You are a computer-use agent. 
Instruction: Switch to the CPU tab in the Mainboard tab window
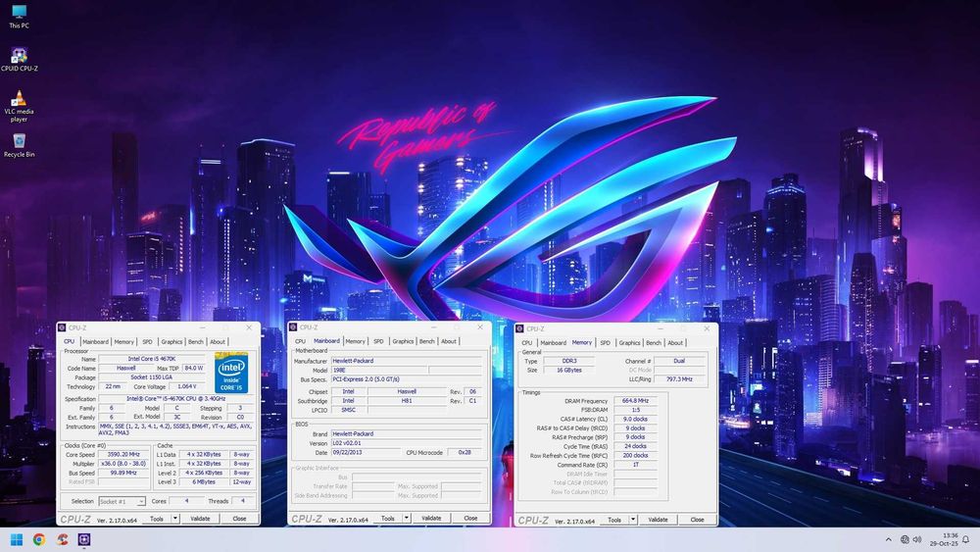(x=300, y=341)
